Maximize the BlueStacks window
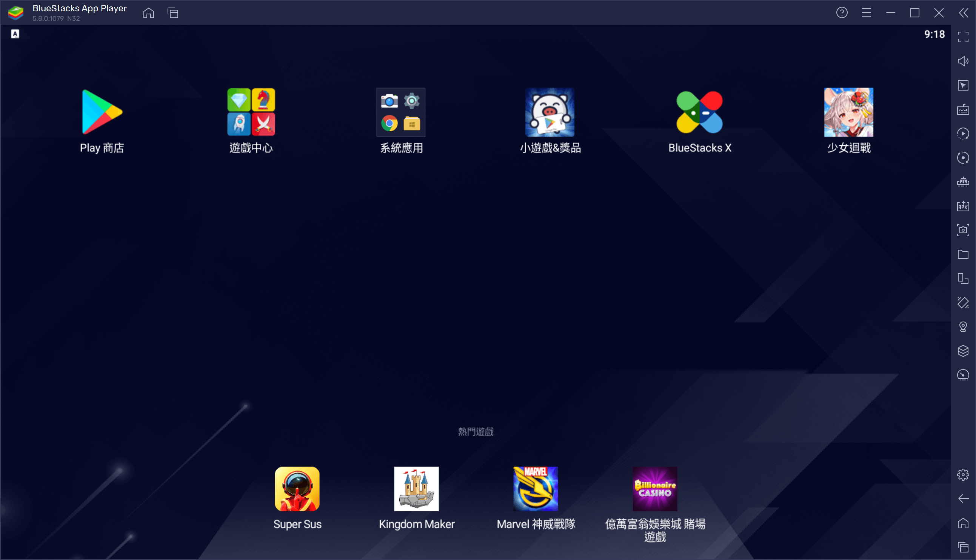Image resolution: width=976 pixels, height=560 pixels. (x=915, y=13)
